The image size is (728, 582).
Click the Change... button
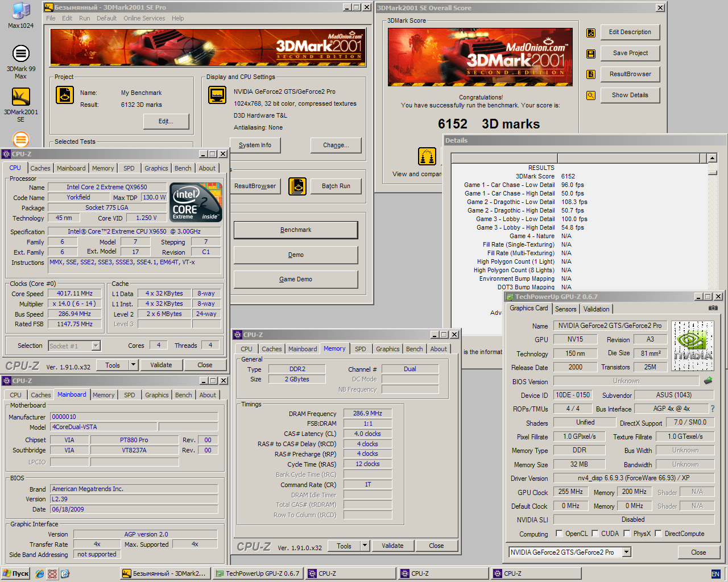coord(336,145)
